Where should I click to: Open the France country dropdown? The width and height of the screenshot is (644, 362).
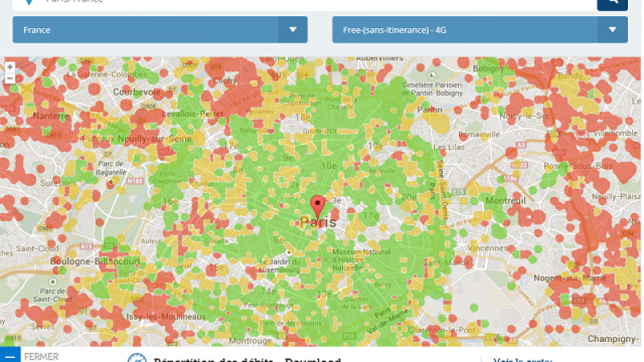coord(159,30)
